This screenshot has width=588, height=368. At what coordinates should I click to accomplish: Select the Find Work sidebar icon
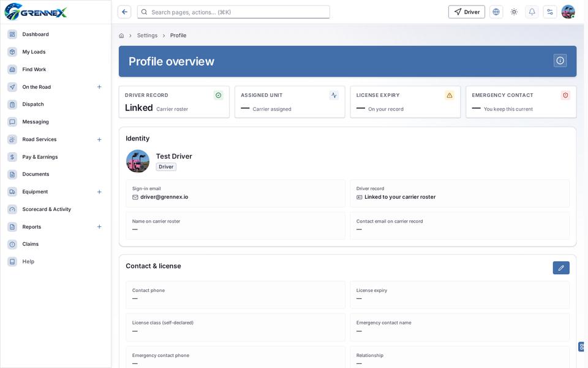[x=12, y=69]
